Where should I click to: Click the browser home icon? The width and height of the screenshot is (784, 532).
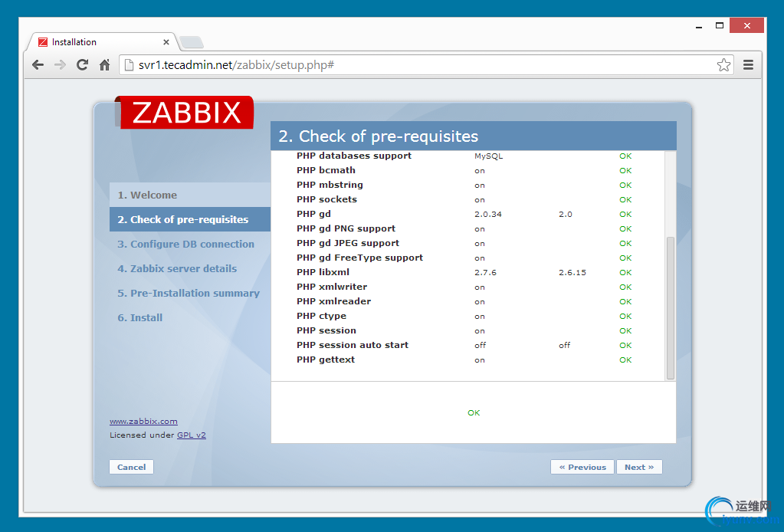(103, 64)
